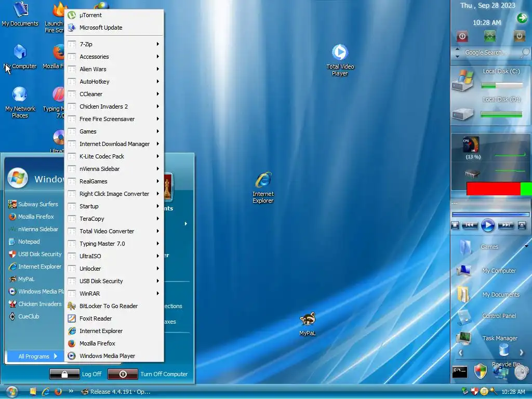Open AutoHotkey menu entry
The width and height of the screenshot is (532, 399).
[x=114, y=82]
